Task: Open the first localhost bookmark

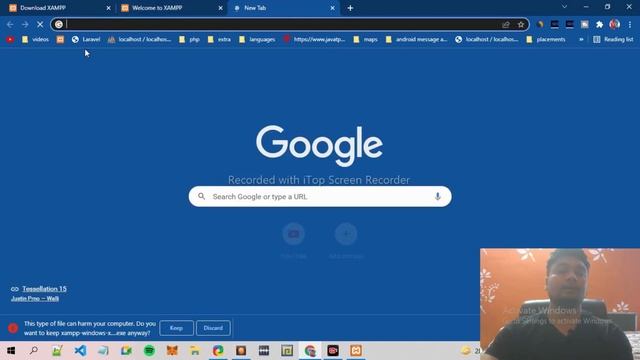Action: pyautogui.click(x=139, y=40)
